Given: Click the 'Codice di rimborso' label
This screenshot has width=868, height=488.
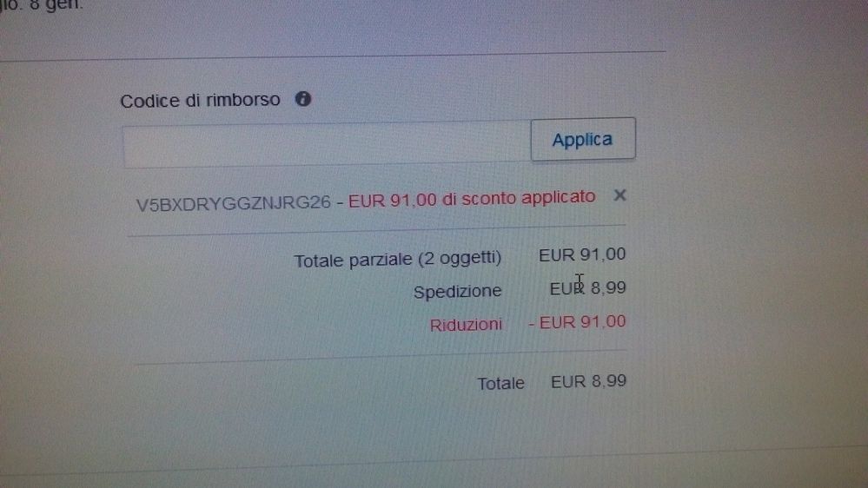Looking at the screenshot, I should [x=201, y=100].
